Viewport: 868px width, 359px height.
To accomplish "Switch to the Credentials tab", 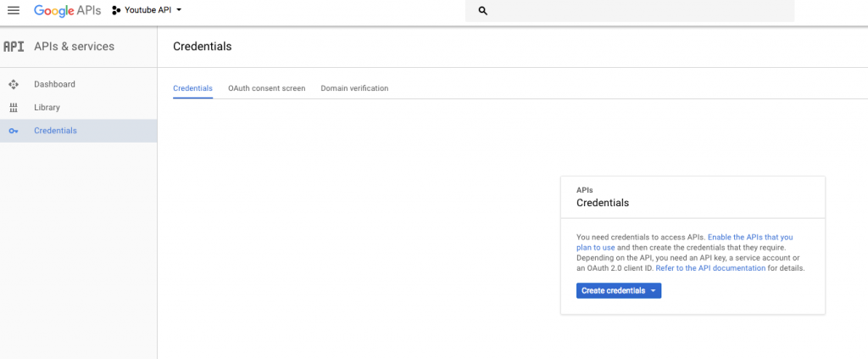I will 192,88.
